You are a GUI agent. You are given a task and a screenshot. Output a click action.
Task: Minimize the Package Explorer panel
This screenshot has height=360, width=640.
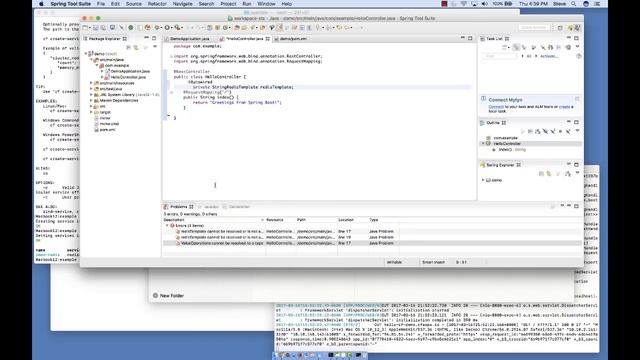146,38
